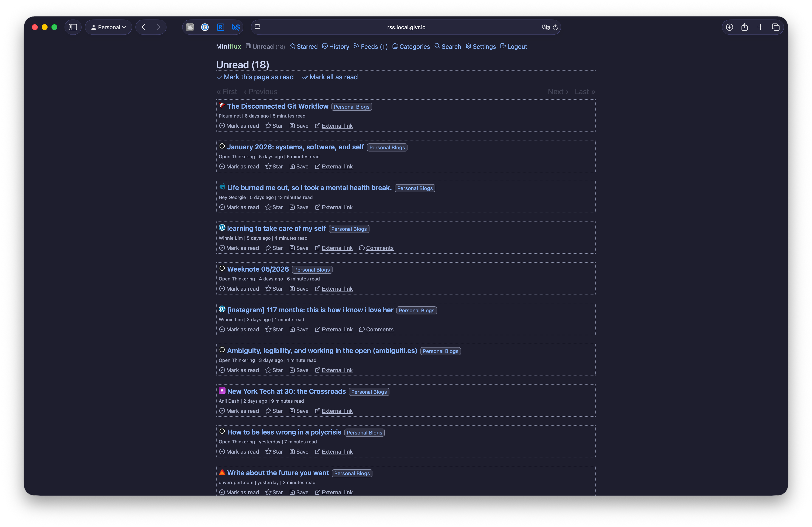Click inside the address bar

click(406, 27)
